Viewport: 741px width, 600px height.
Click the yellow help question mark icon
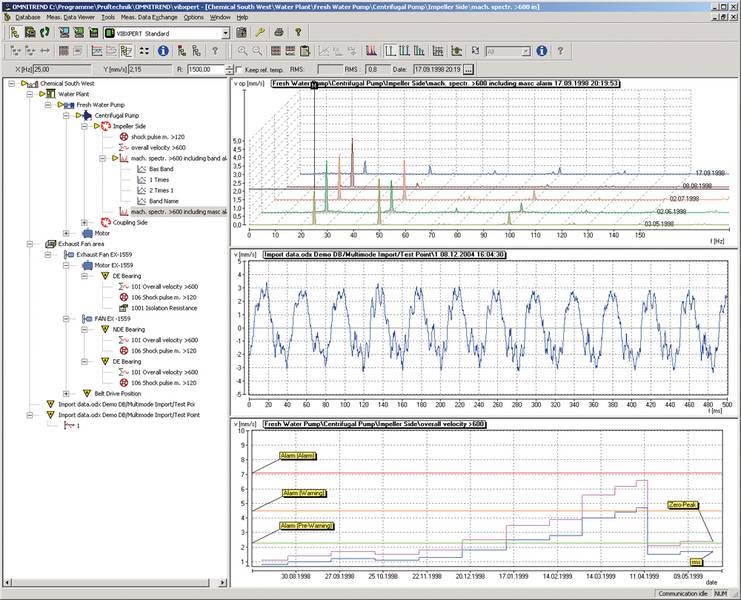click(x=298, y=33)
